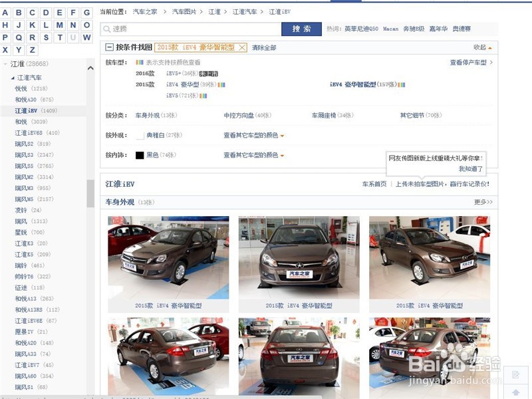The height and width of the screenshot is (399, 532).
Task: Click the 搜索 search button
Action: pyautogui.click(x=301, y=29)
